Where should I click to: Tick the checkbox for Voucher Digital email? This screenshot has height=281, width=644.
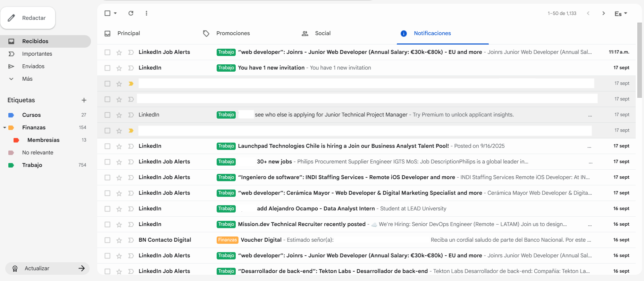pyautogui.click(x=108, y=240)
